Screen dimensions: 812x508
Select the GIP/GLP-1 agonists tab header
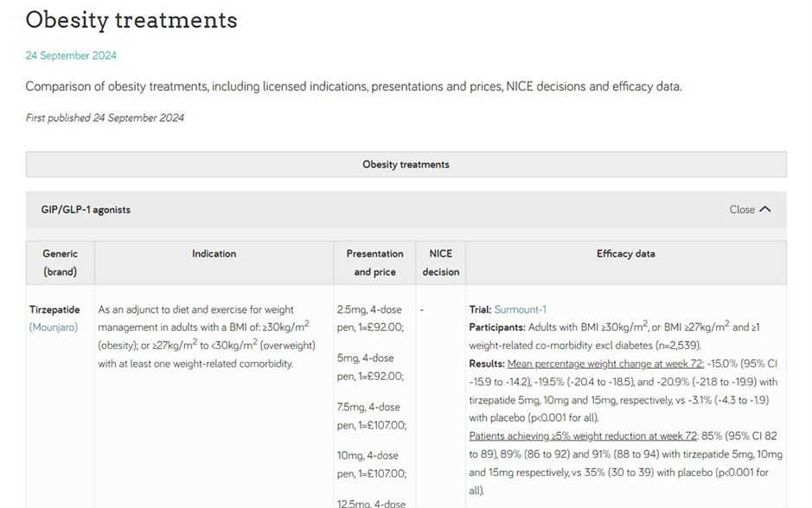point(86,209)
